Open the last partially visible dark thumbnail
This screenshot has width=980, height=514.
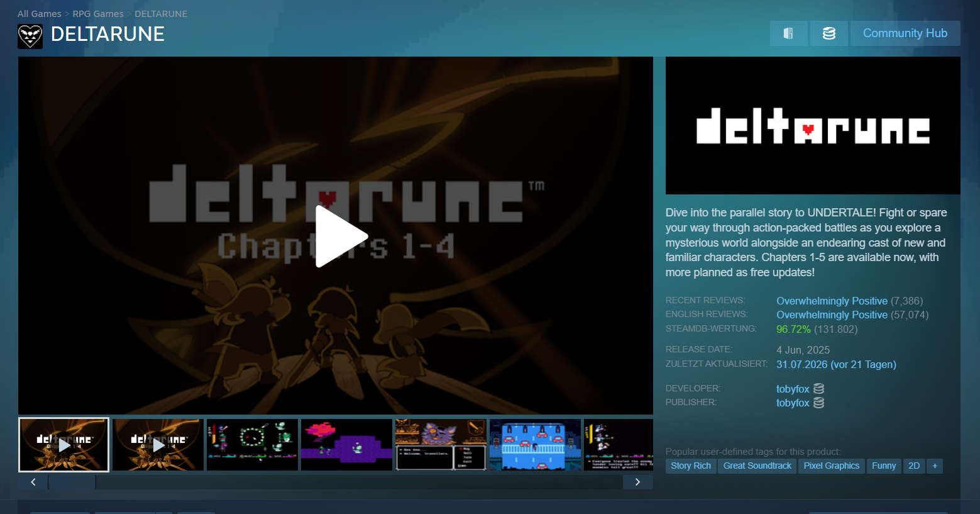point(619,445)
